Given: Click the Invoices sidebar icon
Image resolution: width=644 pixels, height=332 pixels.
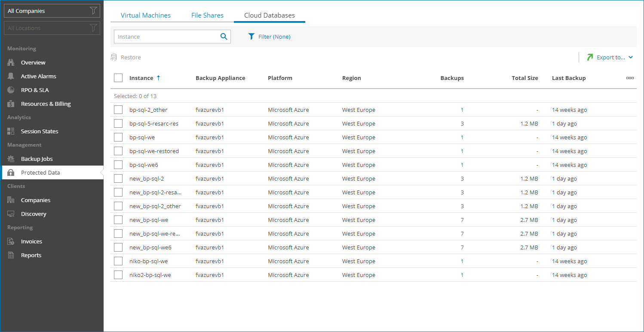Looking at the screenshot, I should tap(11, 241).
